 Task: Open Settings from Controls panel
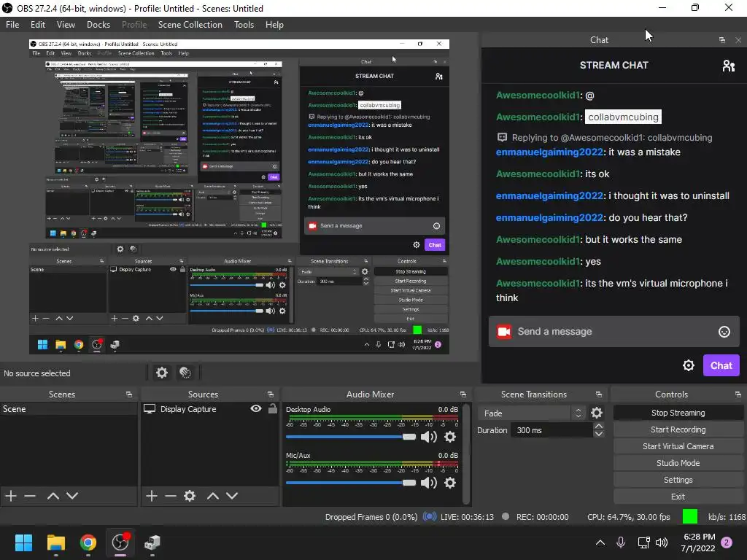point(678,480)
